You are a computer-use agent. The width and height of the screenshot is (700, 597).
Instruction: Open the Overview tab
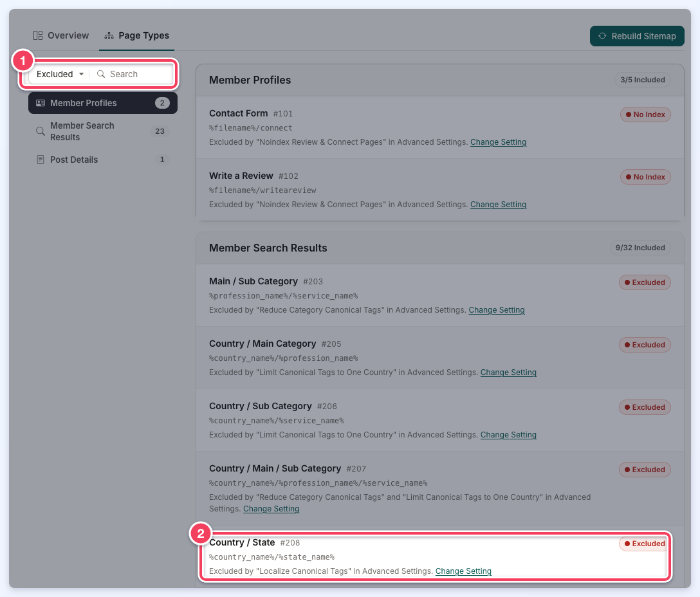click(x=61, y=35)
